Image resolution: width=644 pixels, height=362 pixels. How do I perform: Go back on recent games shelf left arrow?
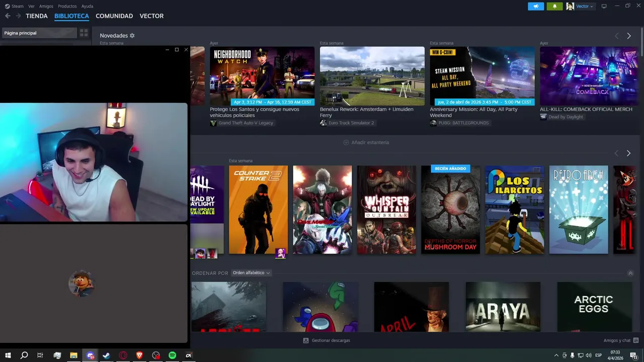(616, 153)
